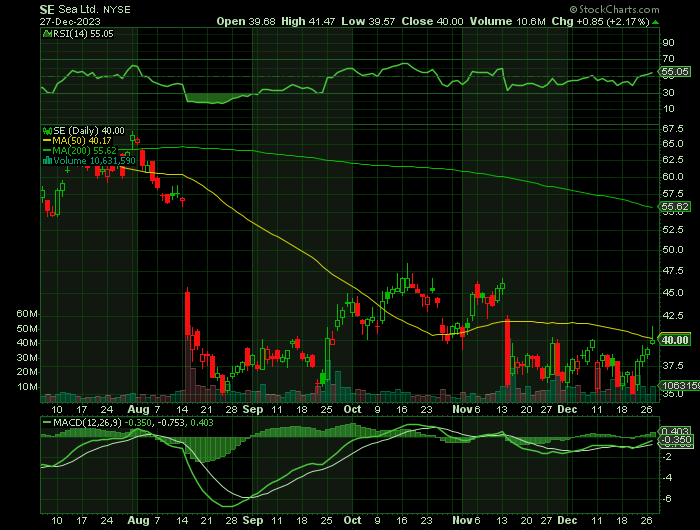700x530 pixels.
Task: Click the -4 level on the MACD axis
Action: [667, 478]
